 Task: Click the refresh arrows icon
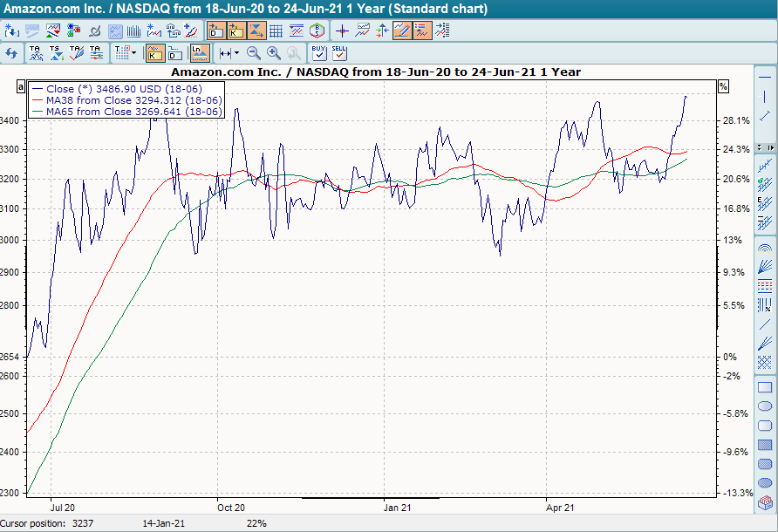coord(11,52)
